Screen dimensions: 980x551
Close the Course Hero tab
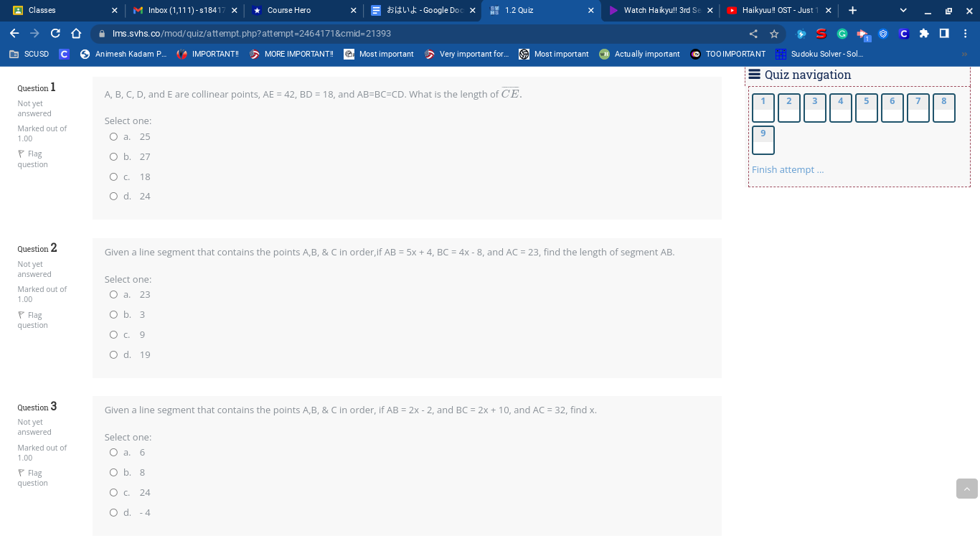coord(353,11)
